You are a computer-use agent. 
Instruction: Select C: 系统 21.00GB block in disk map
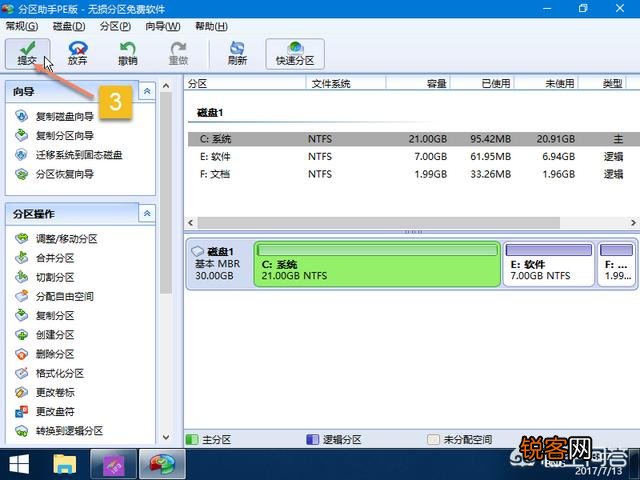377,264
